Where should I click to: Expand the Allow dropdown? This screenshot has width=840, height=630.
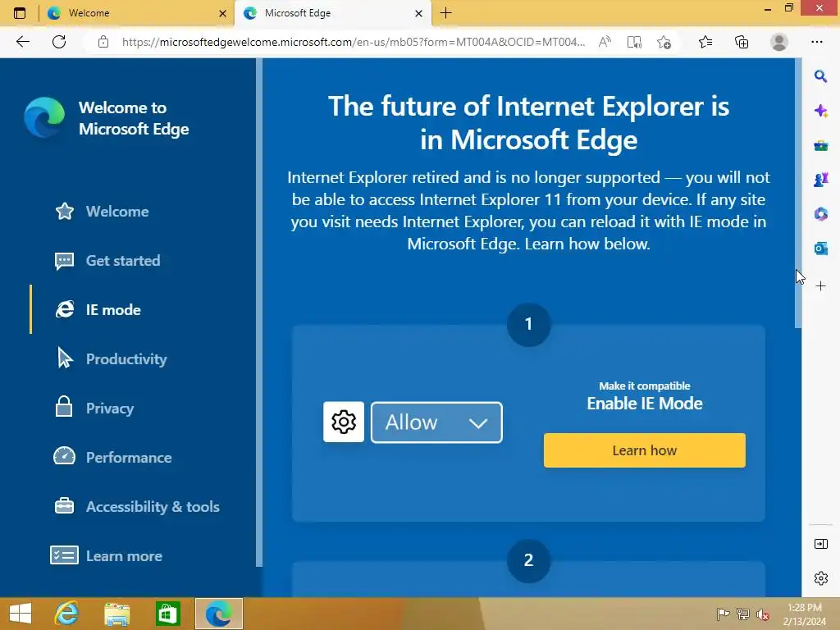pos(436,422)
